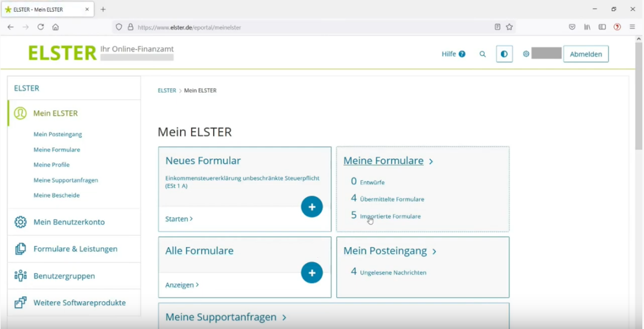Click the browser forward arrow
This screenshot has width=644, height=329.
25,27
